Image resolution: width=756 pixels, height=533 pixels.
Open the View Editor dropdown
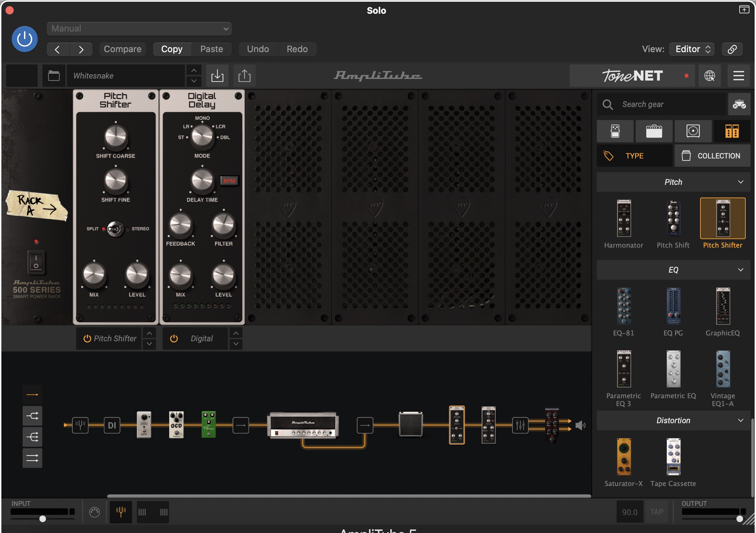[x=692, y=49]
